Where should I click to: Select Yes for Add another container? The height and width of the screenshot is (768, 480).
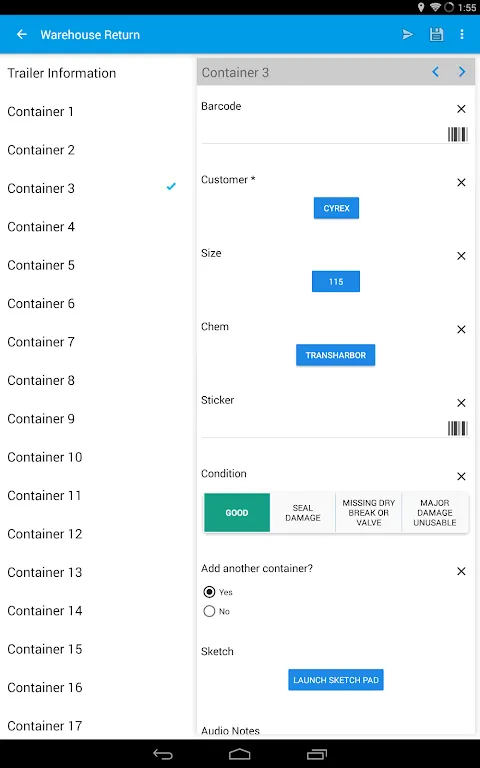pyautogui.click(x=209, y=592)
